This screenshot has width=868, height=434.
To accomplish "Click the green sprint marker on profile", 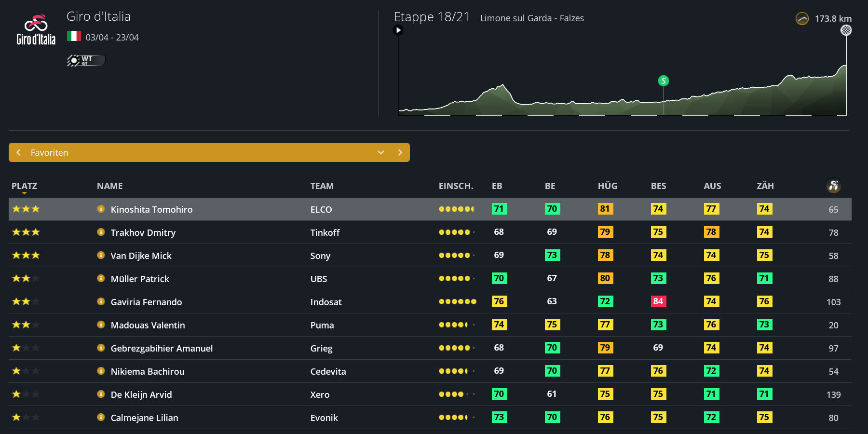I will click(x=663, y=81).
